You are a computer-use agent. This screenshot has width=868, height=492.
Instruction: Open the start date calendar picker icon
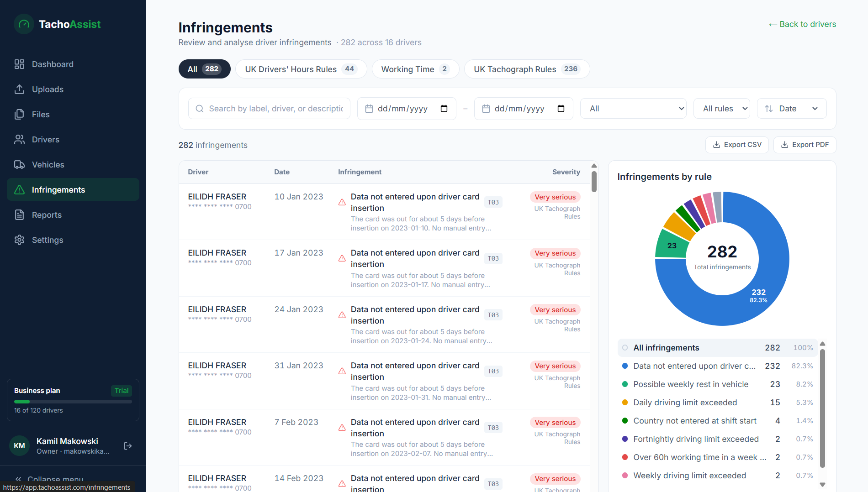click(444, 109)
